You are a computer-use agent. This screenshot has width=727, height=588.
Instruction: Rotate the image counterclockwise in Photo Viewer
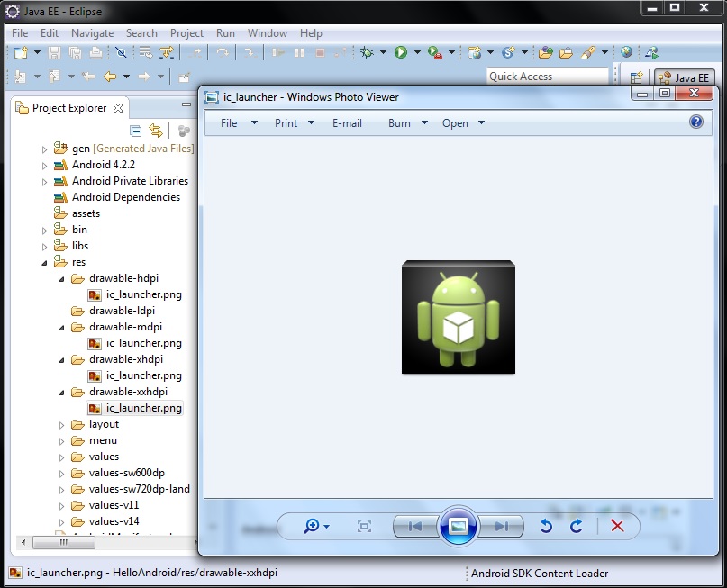pyautogui.click(x=545, y=526)
